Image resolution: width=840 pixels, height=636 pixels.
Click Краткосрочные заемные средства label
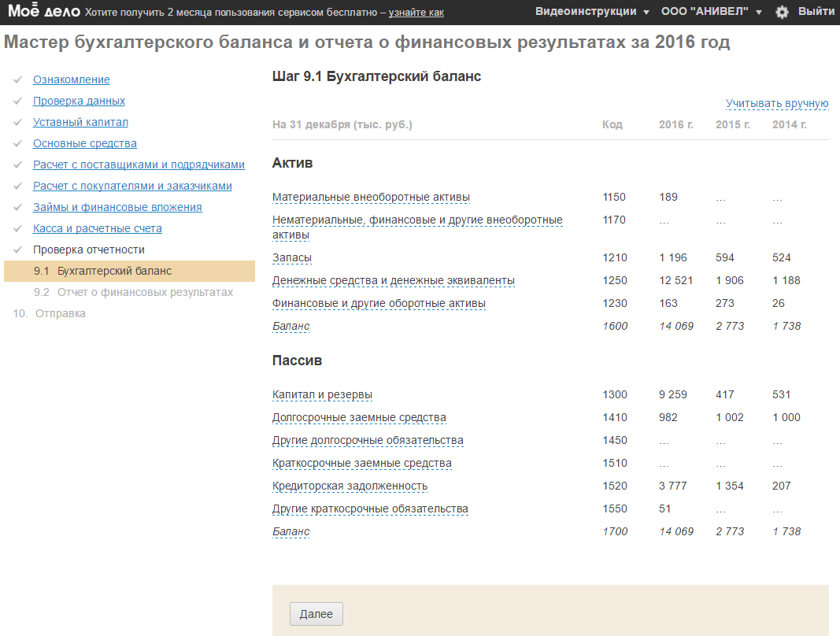pyautogui.click(x=361, y=463)
